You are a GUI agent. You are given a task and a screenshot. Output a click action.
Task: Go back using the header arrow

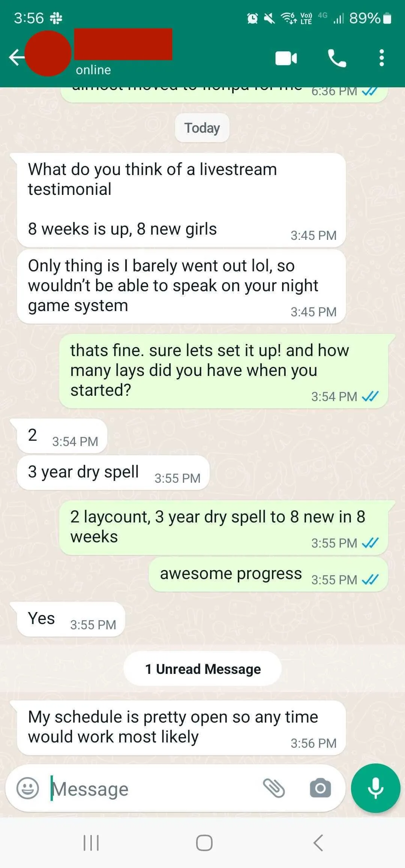tap(16, 58)
